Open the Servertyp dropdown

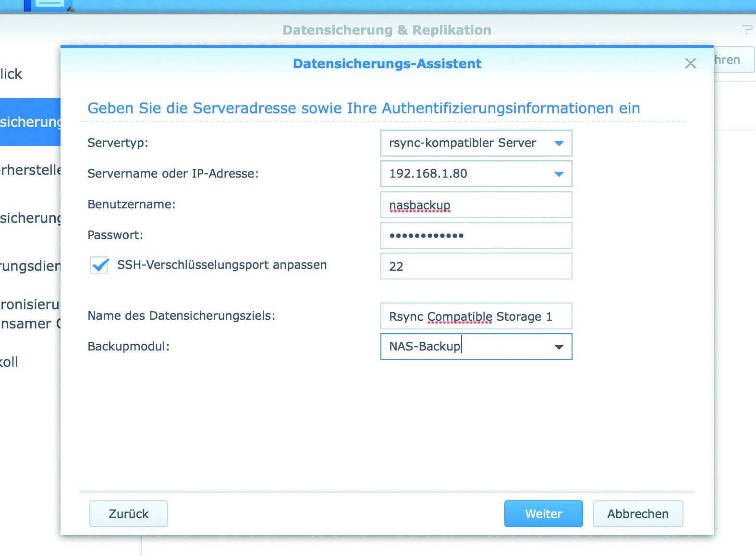pyautogui.click(x=559, y=143)
